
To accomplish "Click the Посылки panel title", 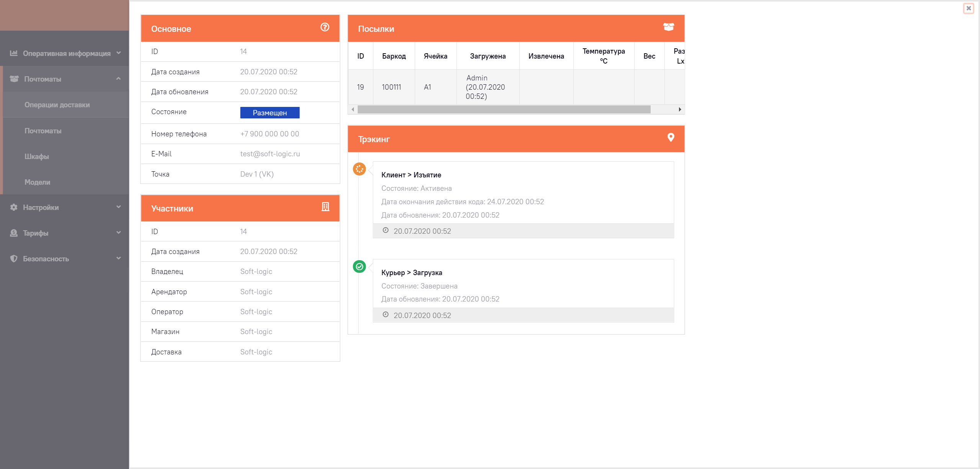I will point(376,29).
